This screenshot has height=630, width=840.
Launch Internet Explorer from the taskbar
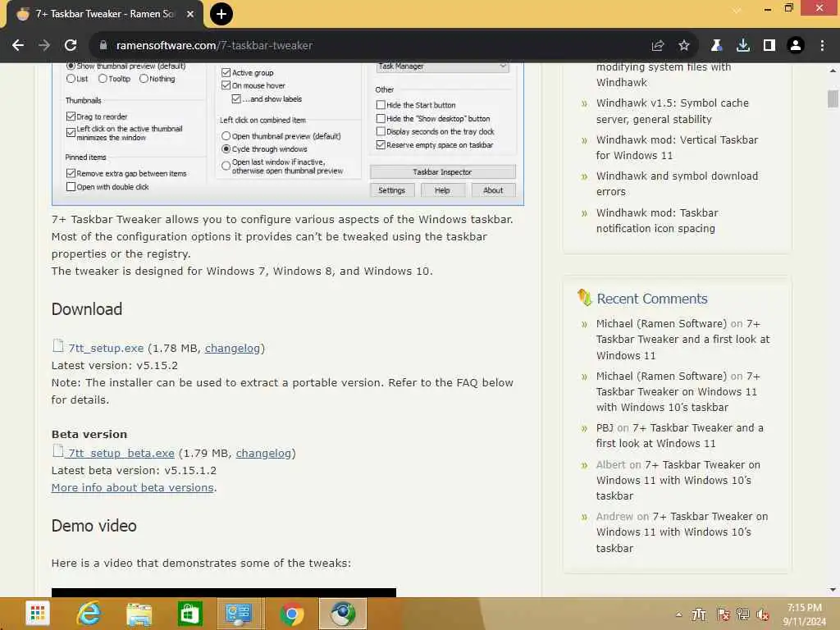pos(89,614)
